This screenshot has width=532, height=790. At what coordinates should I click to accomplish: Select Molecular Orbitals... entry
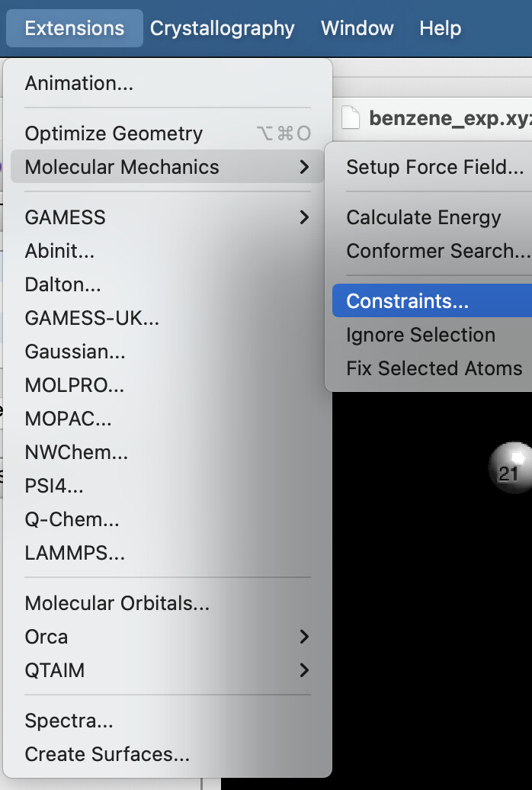pyautogui.click(x=117, y=603)
